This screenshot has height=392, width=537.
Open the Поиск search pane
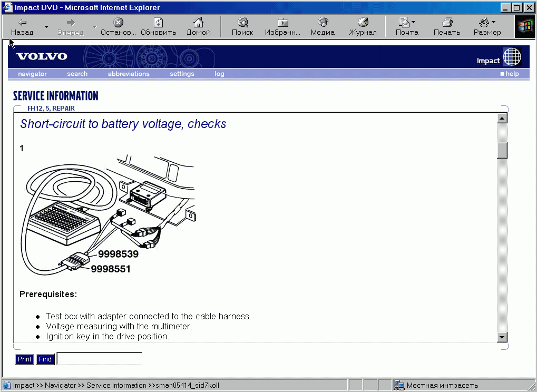pyautogui.click(x=242, y=27)
